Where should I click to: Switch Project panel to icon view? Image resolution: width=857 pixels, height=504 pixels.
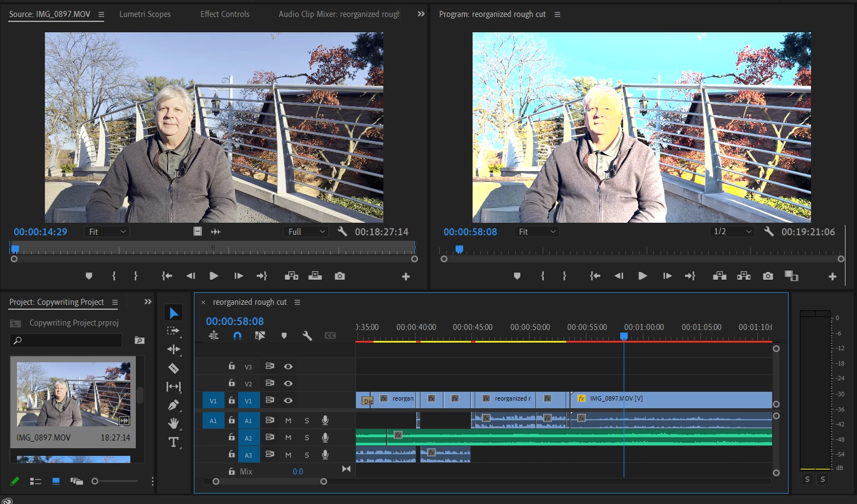pyautogui.click(x=56, y=481)
